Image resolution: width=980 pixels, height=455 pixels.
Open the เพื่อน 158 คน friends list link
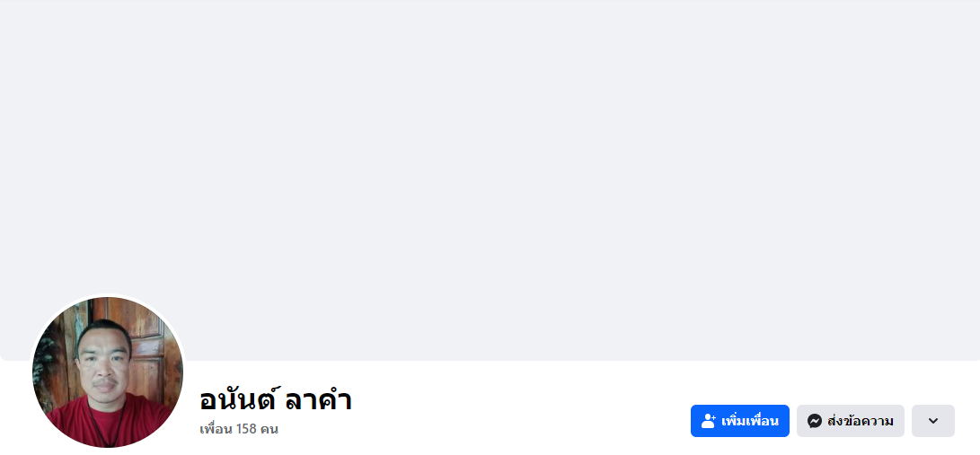[239, 429]
